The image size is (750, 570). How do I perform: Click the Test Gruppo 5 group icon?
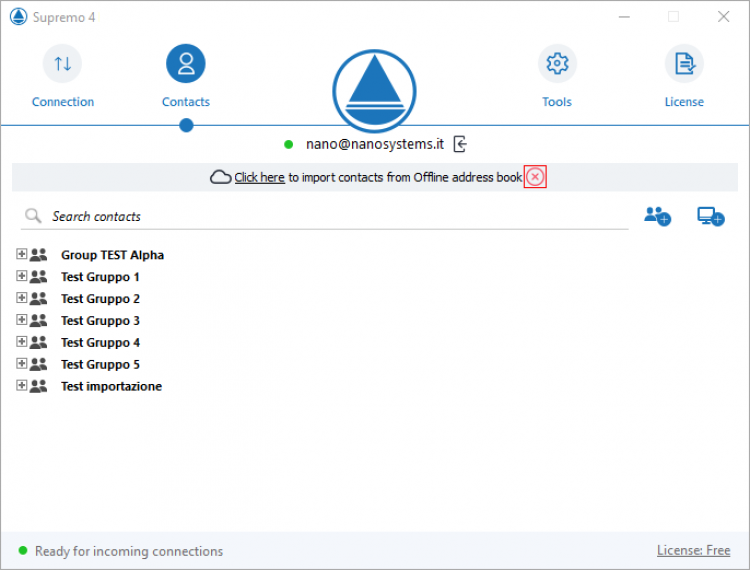pos(38,364)
